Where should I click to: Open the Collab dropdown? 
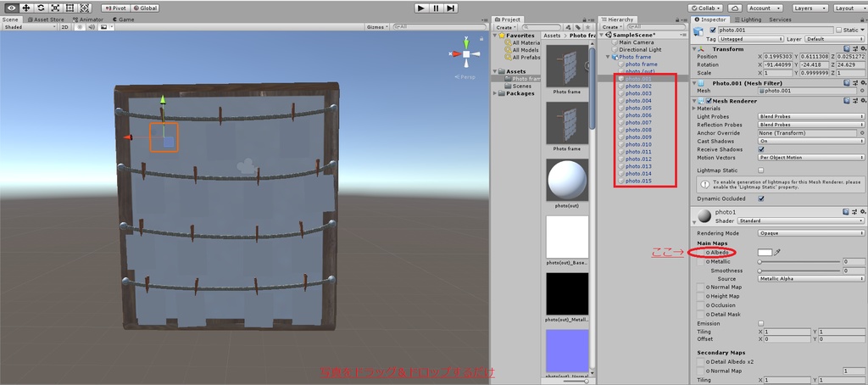point(706,8)
